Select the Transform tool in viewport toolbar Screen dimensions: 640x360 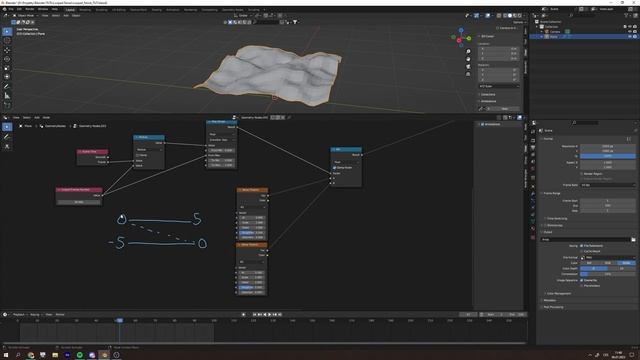point(7,77)
